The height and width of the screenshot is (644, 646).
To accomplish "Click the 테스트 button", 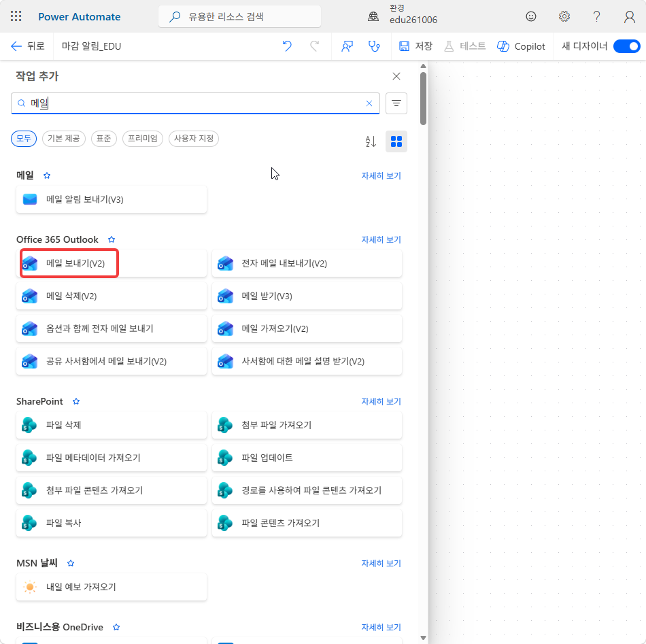I will click(465, 46).
